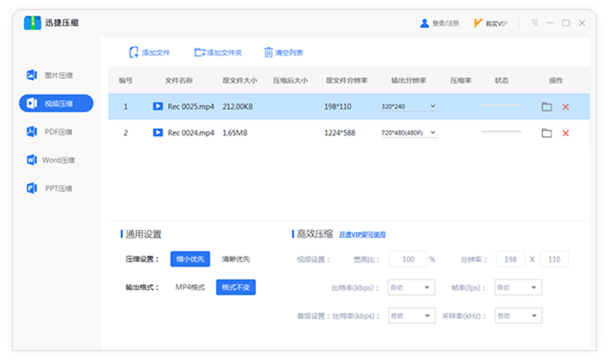Click 原文件大小 column header

click(x=240, y=81)
